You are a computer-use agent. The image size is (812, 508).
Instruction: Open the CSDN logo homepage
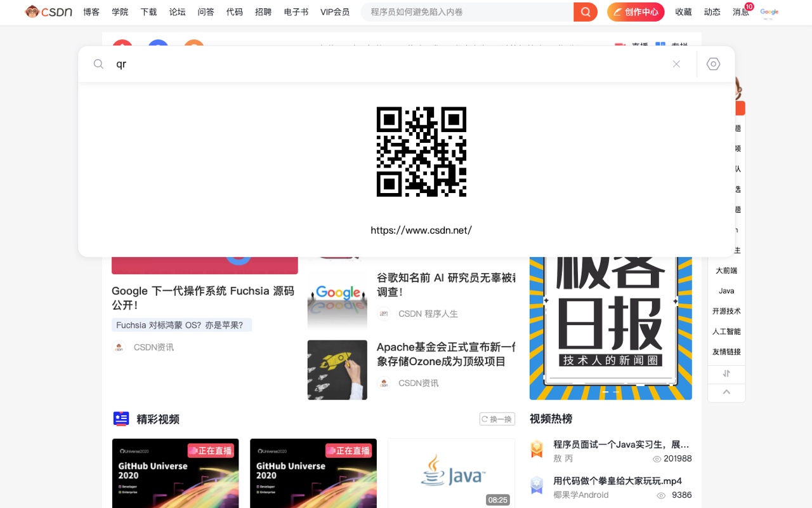[49, 11]
